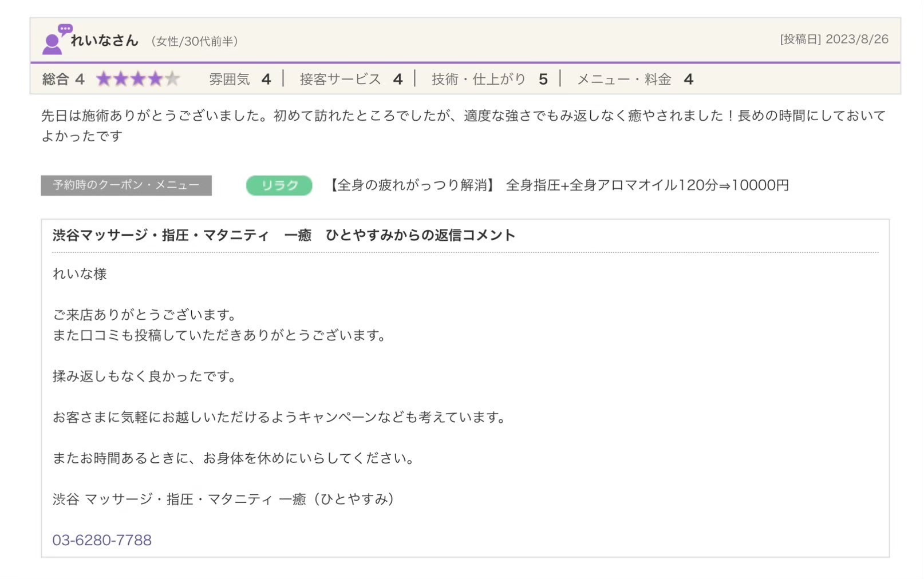Click the 接客サービス 4 rating
This screenshot has width=924, height=579.
click(x=351, y=79)
